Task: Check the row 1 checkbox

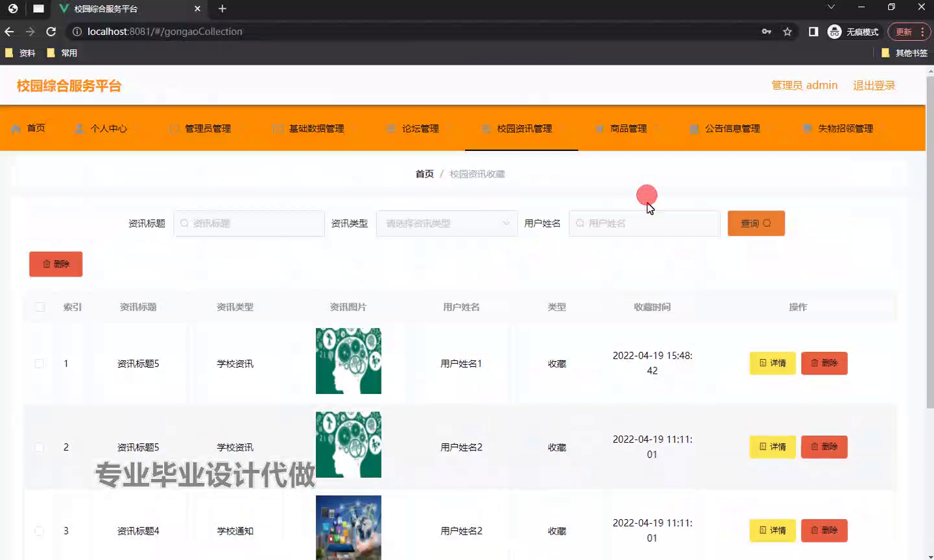Action: point(40,364)
